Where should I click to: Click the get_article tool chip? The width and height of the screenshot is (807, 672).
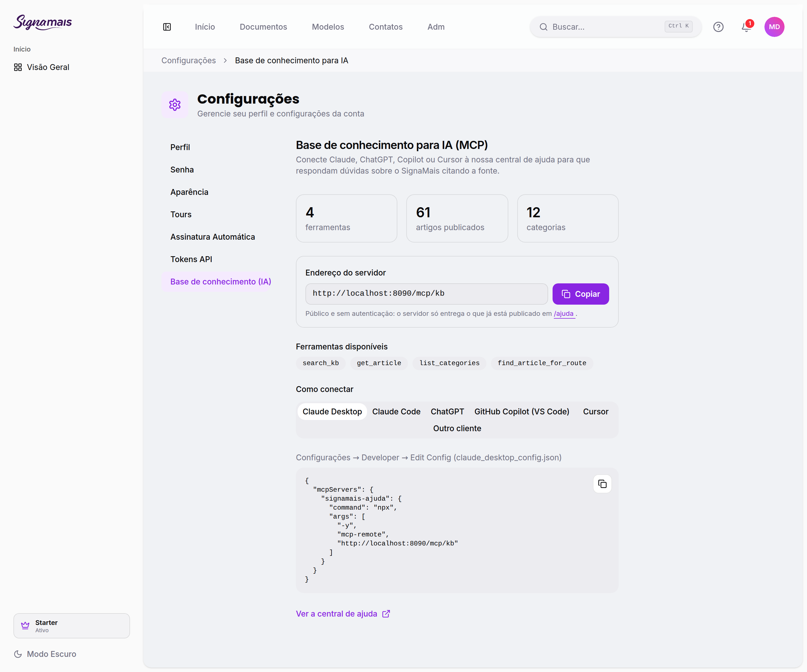[x=379, y=363]
